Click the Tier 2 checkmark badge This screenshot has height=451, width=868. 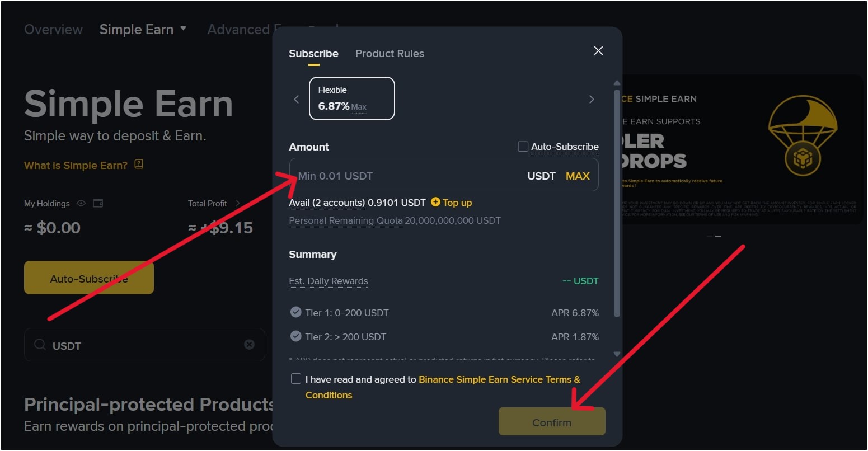296,336
